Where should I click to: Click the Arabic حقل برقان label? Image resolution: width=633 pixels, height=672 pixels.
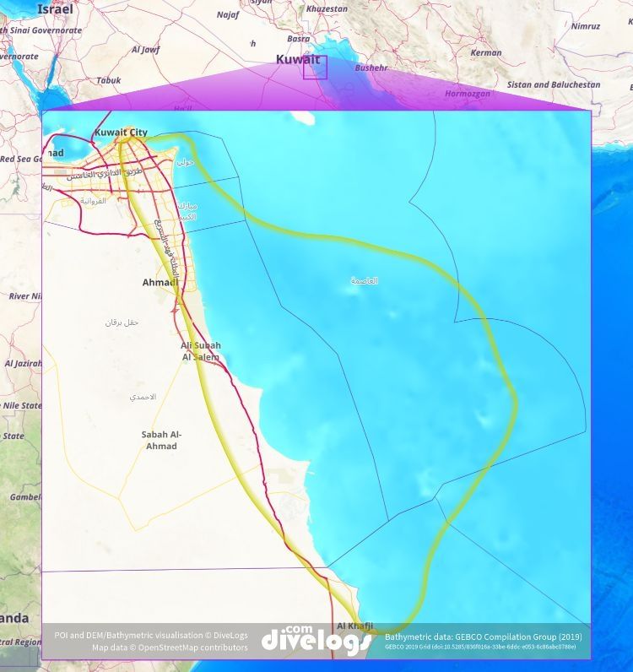coord(122,322)
